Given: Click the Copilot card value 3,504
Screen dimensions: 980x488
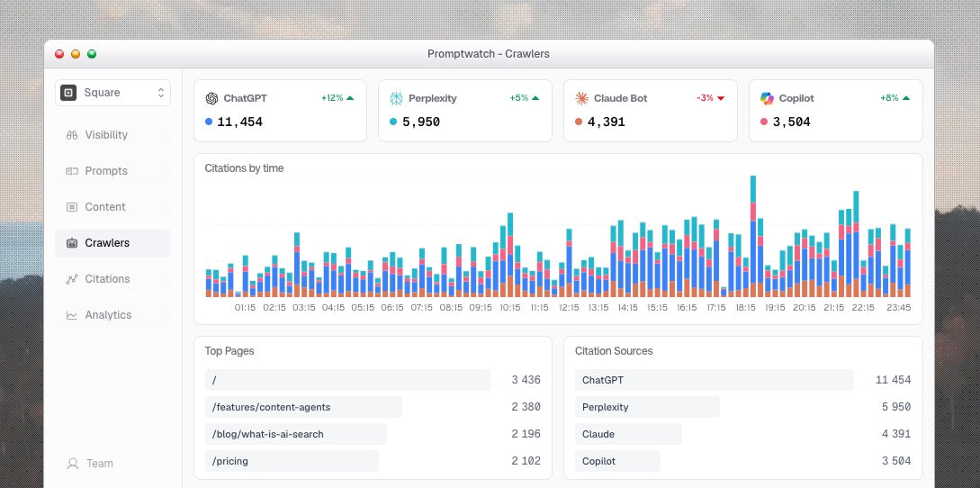Looking at the screenshot, I should point(791,122).
